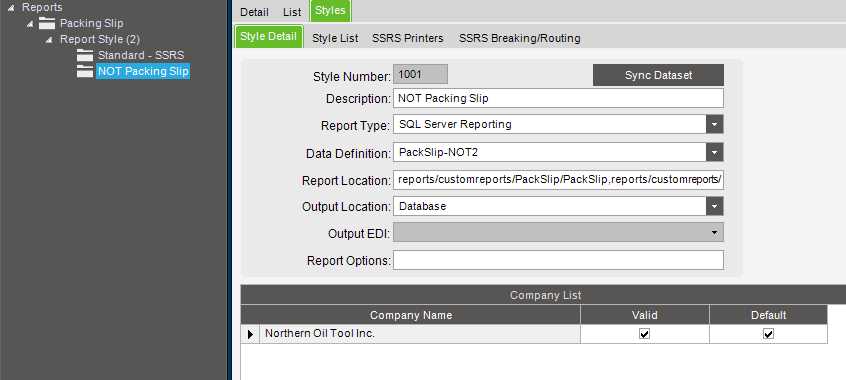The image size is (846, 380).
Task: Collapse the Packing Slip tree node
Action: (30, 24)
